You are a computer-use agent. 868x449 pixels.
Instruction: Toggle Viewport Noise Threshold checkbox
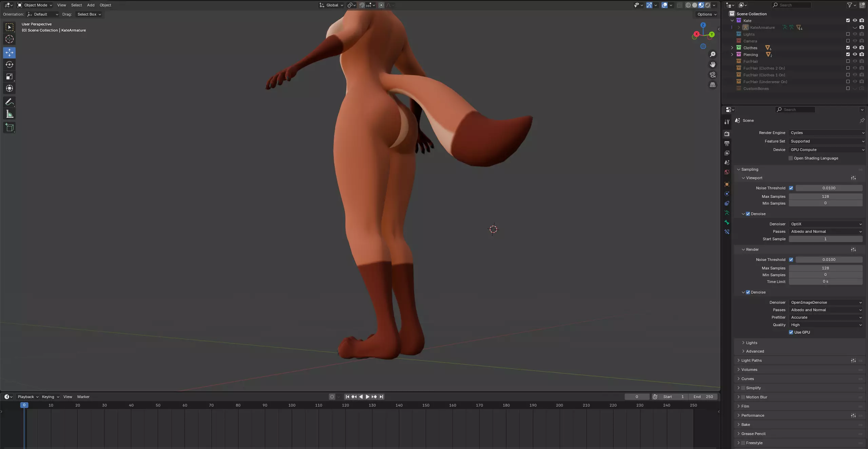(791, 188)
